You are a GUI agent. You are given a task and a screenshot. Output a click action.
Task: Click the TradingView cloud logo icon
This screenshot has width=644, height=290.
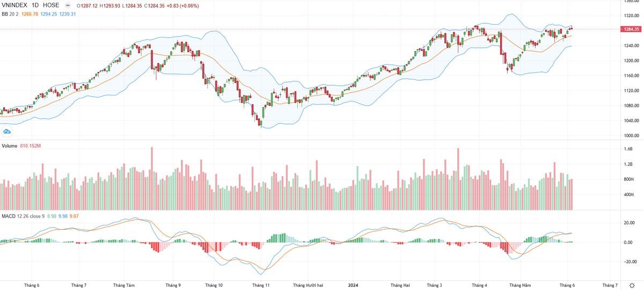[x=7, y=131]
